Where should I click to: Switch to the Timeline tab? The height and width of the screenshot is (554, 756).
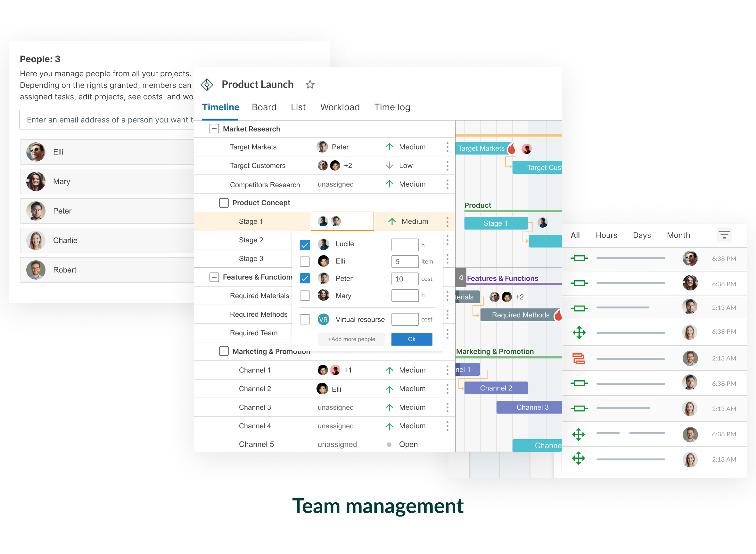[220, 107]
